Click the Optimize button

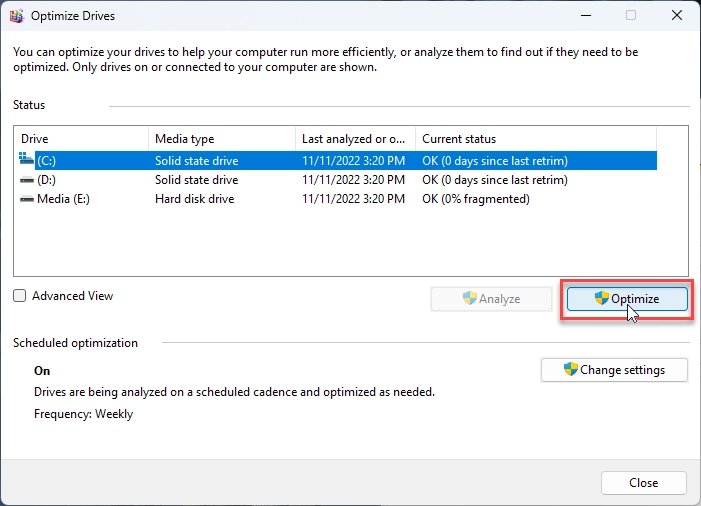pyautogui.click(x=627, y=299)
